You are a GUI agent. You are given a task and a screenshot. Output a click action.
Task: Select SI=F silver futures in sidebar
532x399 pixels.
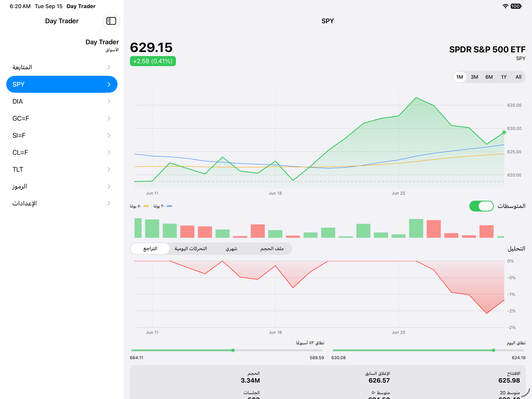click(x=62, y=135)
